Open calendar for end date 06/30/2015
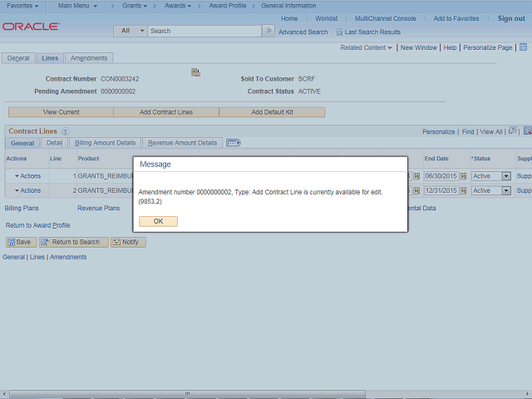532x399 pixels. [464, 176]
